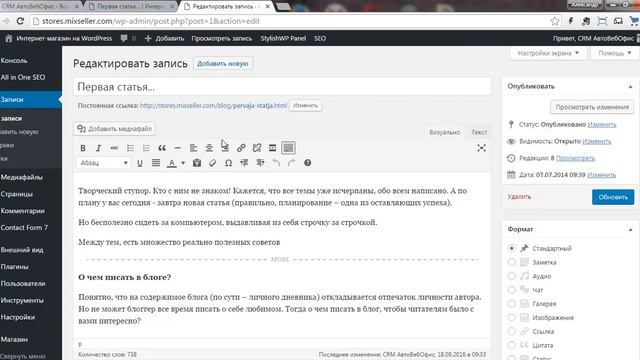Viewport: 640px width, 360px height.
Task: Select Изображение post format
Action: pos(511,318)
